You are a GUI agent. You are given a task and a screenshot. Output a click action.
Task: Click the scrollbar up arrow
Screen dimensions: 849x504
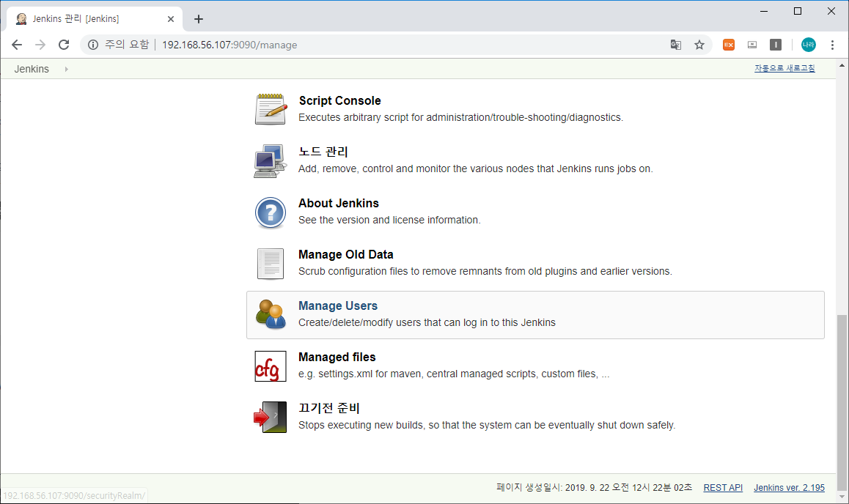click(842, 65)
